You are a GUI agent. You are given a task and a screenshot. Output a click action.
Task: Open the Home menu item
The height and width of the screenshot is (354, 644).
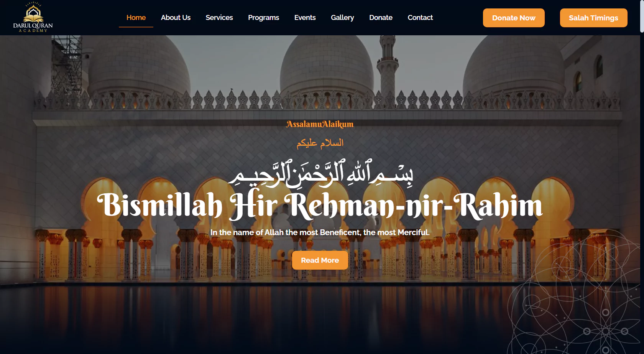tap(136, 18)
